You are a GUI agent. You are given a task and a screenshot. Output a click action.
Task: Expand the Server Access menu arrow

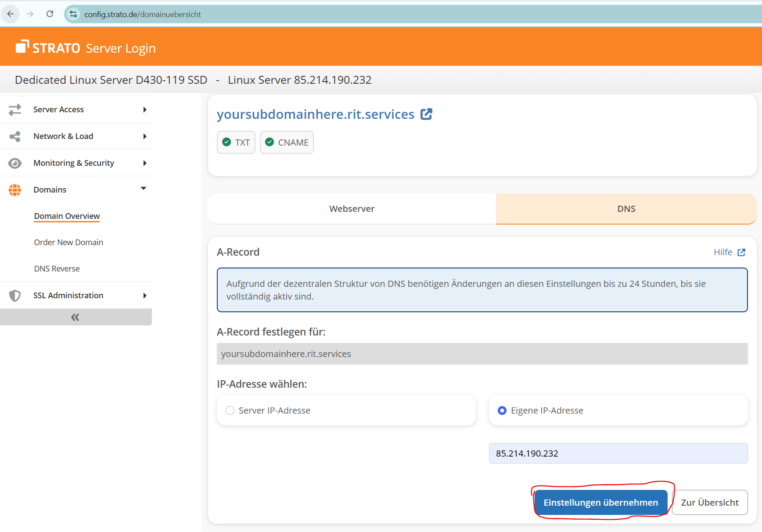tap(144, 110)
